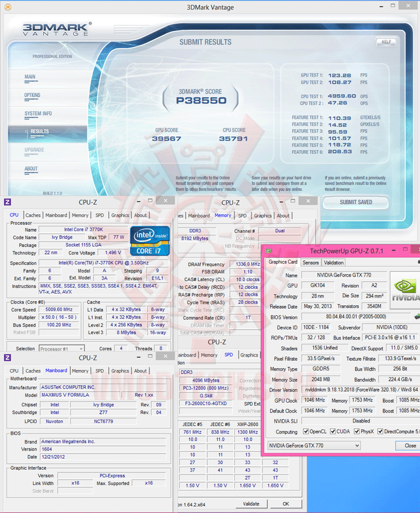420x513 pixels.
Task: Click the GPU-Z Name field NVIDIA GeForce GTX 770
Action: click(x=344, y=275)
